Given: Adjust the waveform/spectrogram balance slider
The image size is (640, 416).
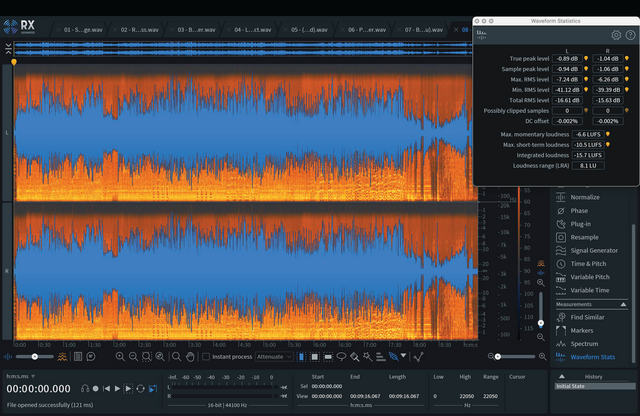Looking at the screenshot, I should 35,356.
